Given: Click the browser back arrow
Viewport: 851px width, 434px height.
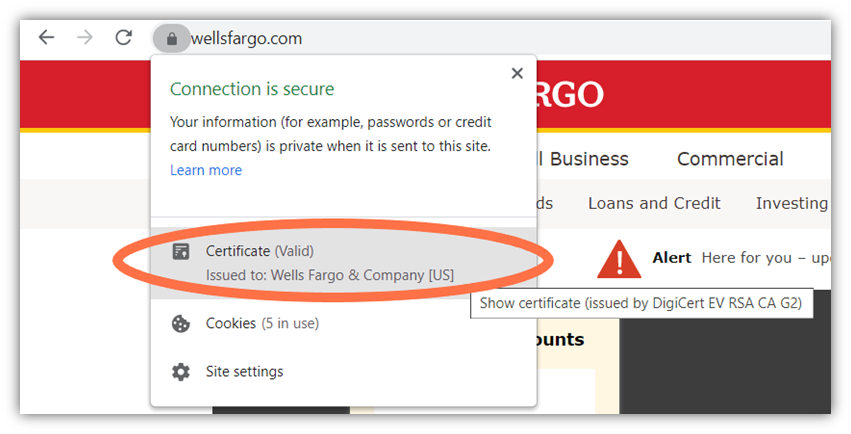Looking at the screenshot, I should point(47,37).
